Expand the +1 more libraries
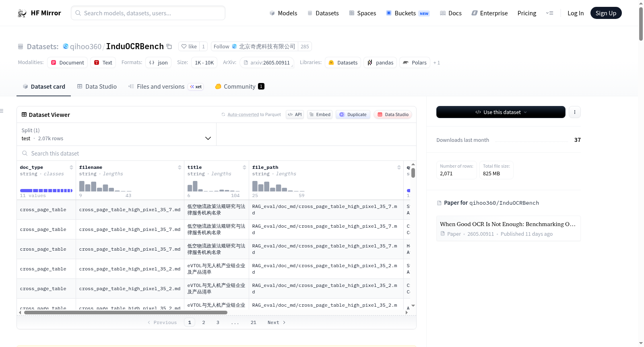Screen dimensions: 644x347 point(437,63)
